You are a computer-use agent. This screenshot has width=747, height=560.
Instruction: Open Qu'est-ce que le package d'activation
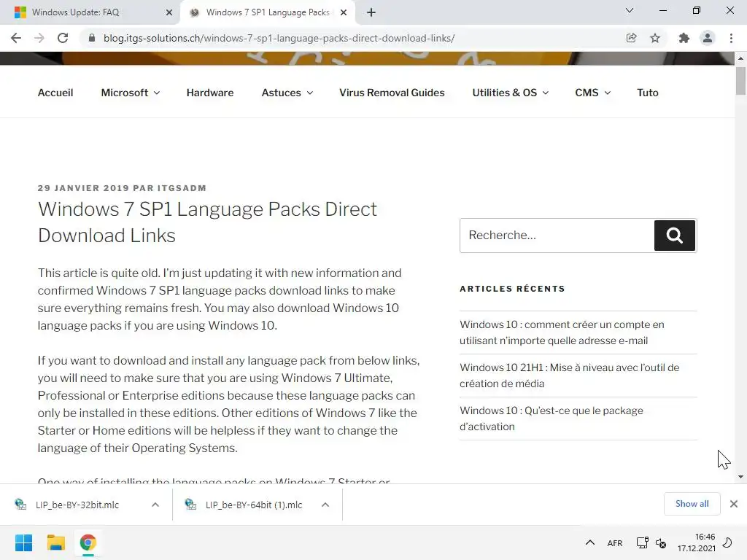click(551, 418)
